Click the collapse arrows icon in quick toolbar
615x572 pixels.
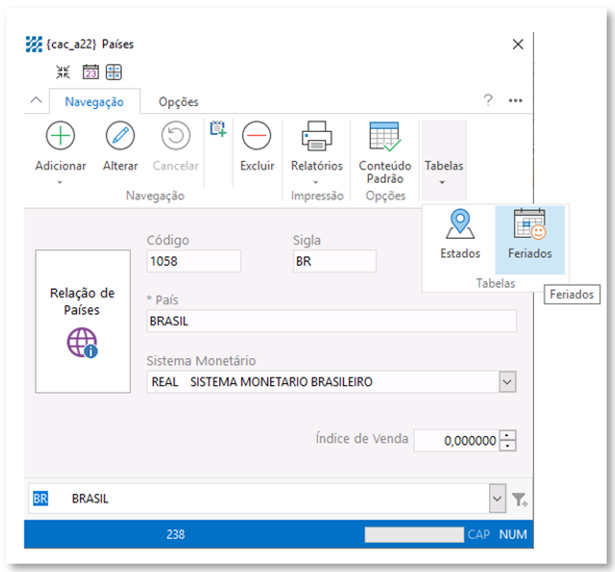[x=64, y=72]
